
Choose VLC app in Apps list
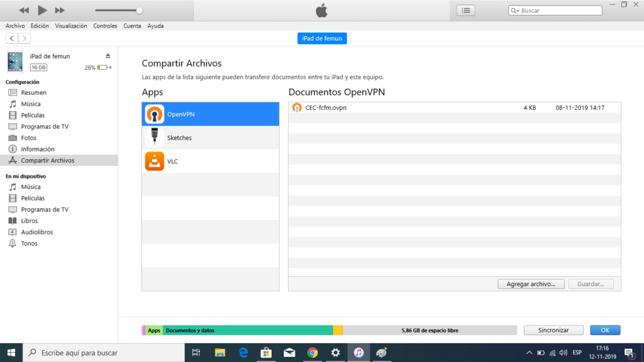[210, 162]
